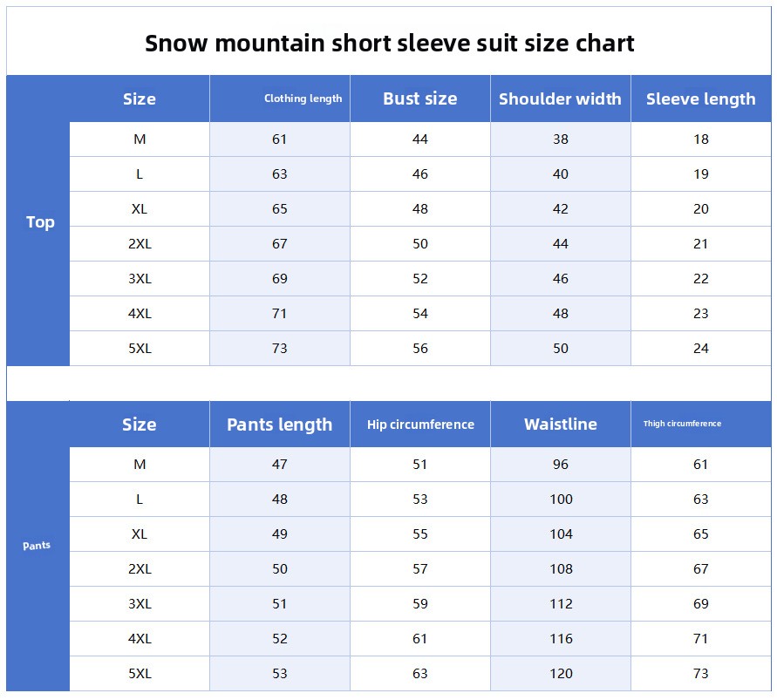Click the chart title text

click(389, 44)
